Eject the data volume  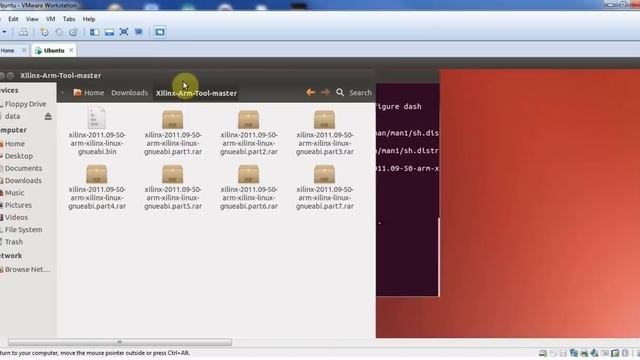(x=48, y=116)
